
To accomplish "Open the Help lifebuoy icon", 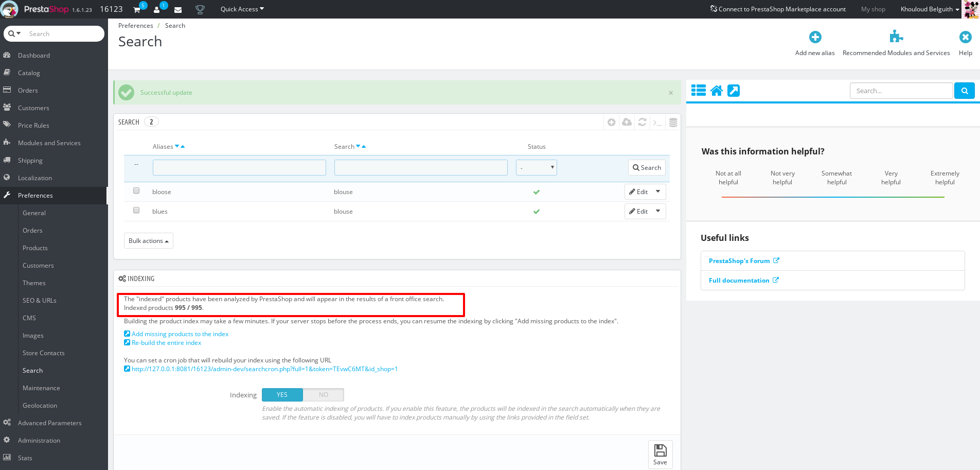I will point(966,37).
